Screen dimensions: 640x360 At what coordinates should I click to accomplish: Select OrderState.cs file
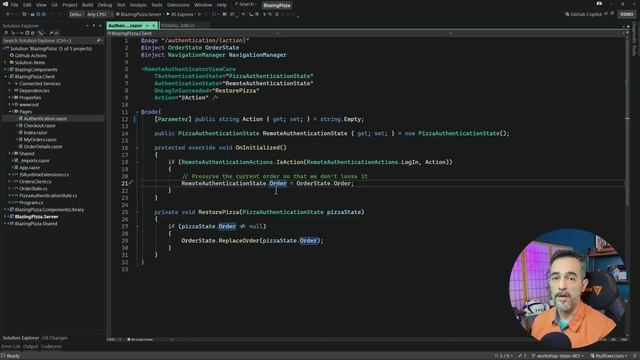click(x=33, y=189)
